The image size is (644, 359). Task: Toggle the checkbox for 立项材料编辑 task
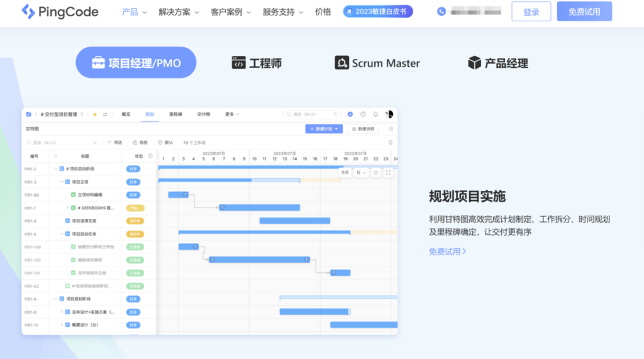click(x=74, y=195)
